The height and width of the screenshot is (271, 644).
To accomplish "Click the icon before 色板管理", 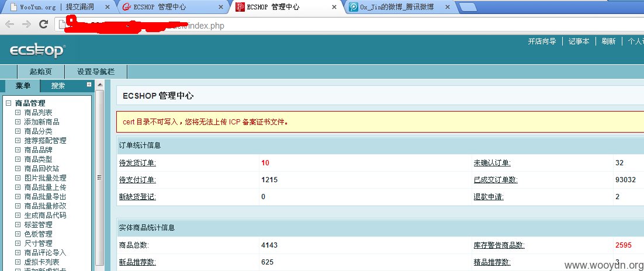I will (18, 234).
